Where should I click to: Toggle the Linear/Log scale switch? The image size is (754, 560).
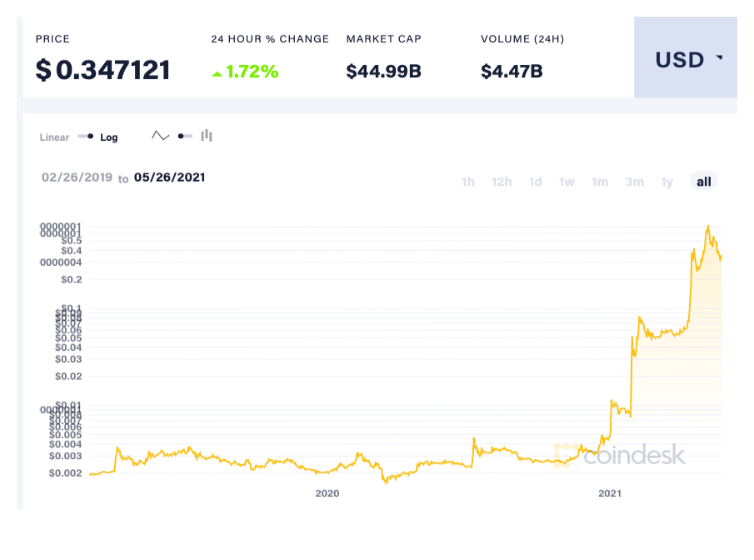85,137
